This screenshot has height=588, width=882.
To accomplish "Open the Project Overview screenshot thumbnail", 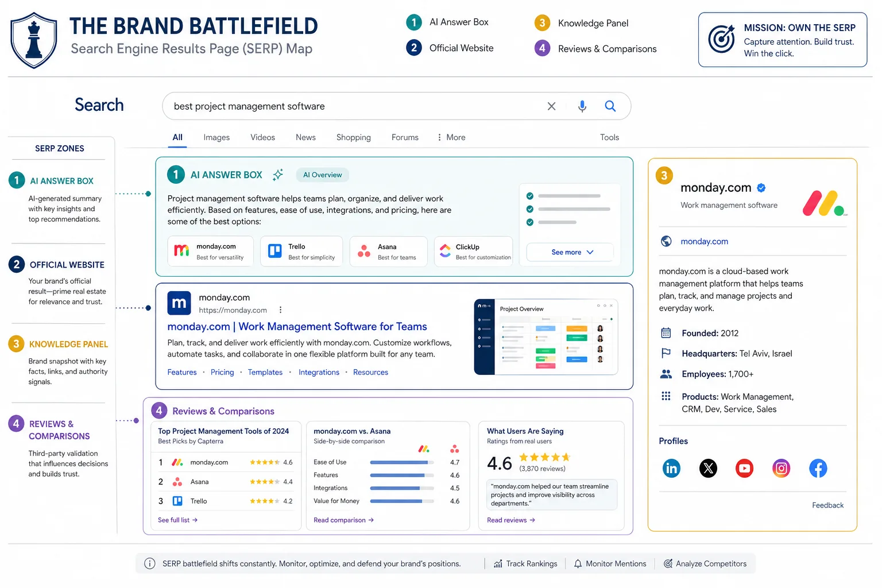I will (546, 337).
